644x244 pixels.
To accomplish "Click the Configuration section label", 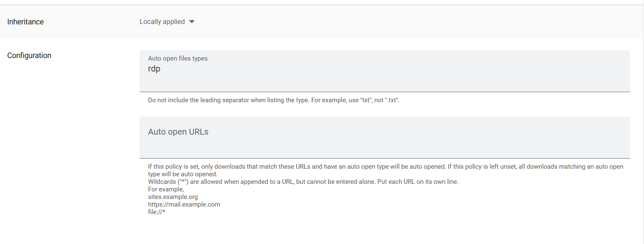I will 29,55.
